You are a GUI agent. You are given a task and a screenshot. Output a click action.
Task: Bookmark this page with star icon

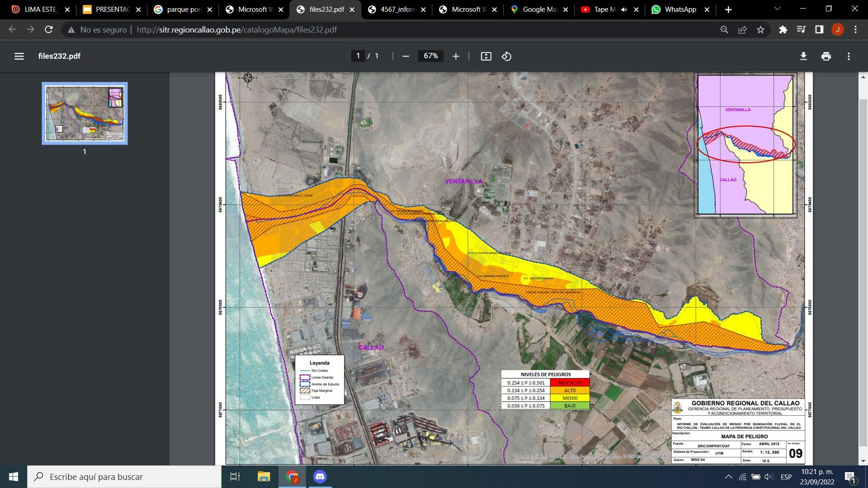(x=760, y=30)
